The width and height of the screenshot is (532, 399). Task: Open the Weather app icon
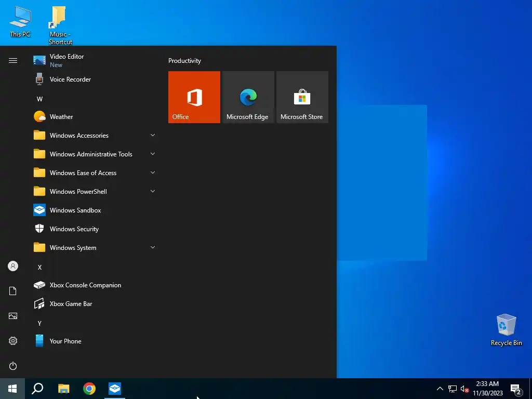pos(39,116)
